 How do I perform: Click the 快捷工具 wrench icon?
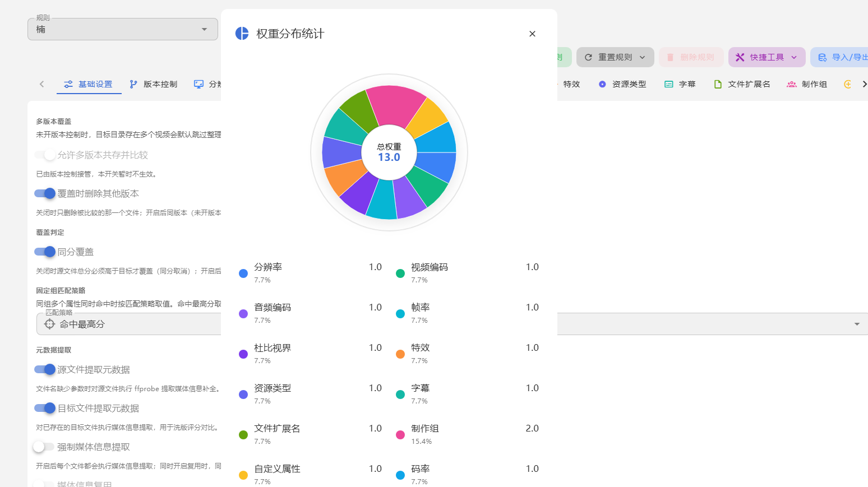[x=740, y=57]
